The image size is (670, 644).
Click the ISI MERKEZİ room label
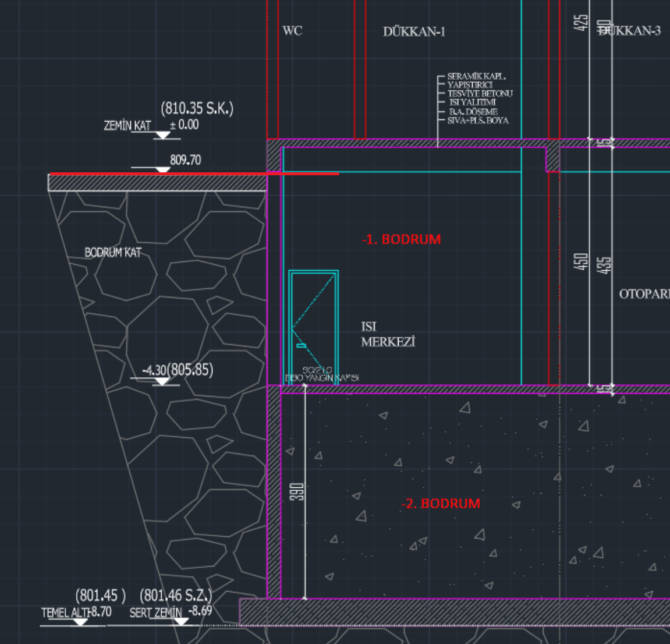387,334
